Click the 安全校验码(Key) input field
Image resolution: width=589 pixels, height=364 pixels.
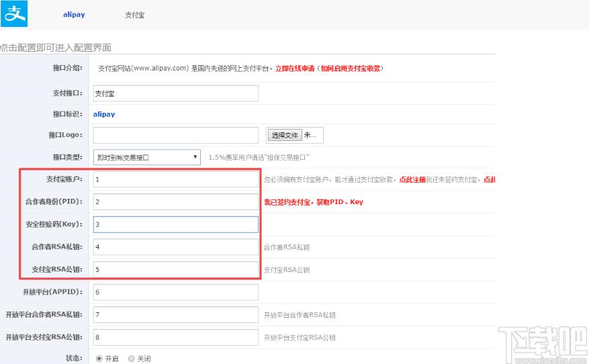[176, 224]
